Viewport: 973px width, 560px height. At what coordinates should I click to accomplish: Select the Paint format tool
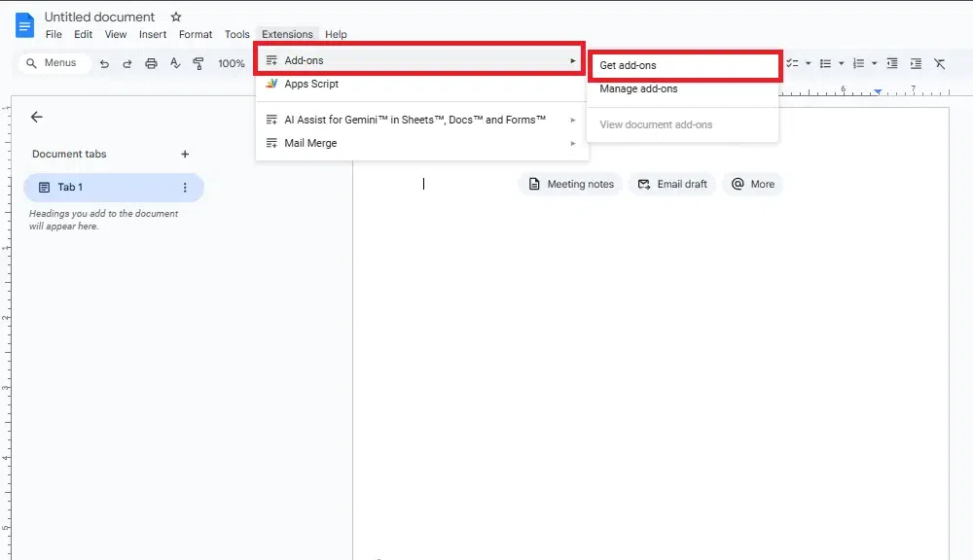point(198,63)
